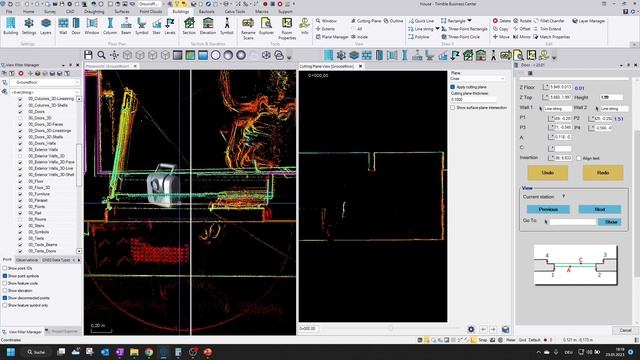Open the Explorer tool

coord(267,26)
